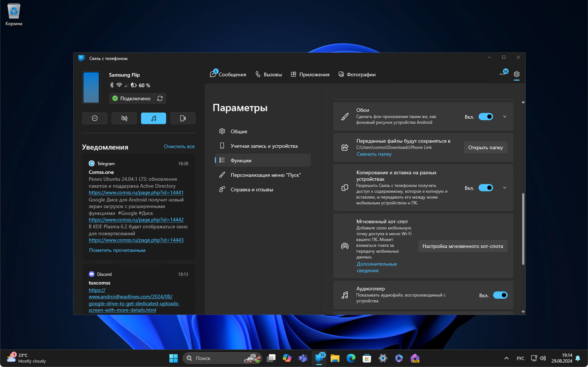Viewport: 588px width, 367px height.
Task: Click the Samsung Flip phone thumbnail
Action: pos(91,87)
